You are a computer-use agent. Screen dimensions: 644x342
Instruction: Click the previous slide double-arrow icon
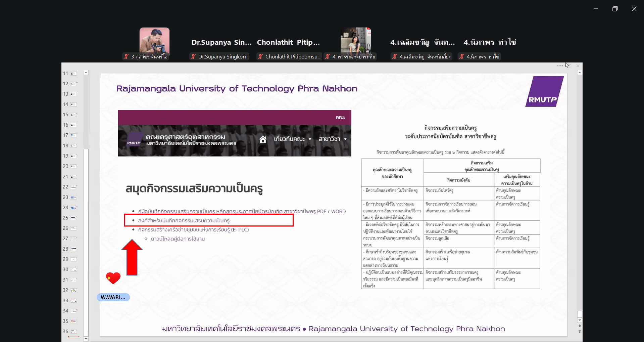pyautogui.click(x=580, y=326)
